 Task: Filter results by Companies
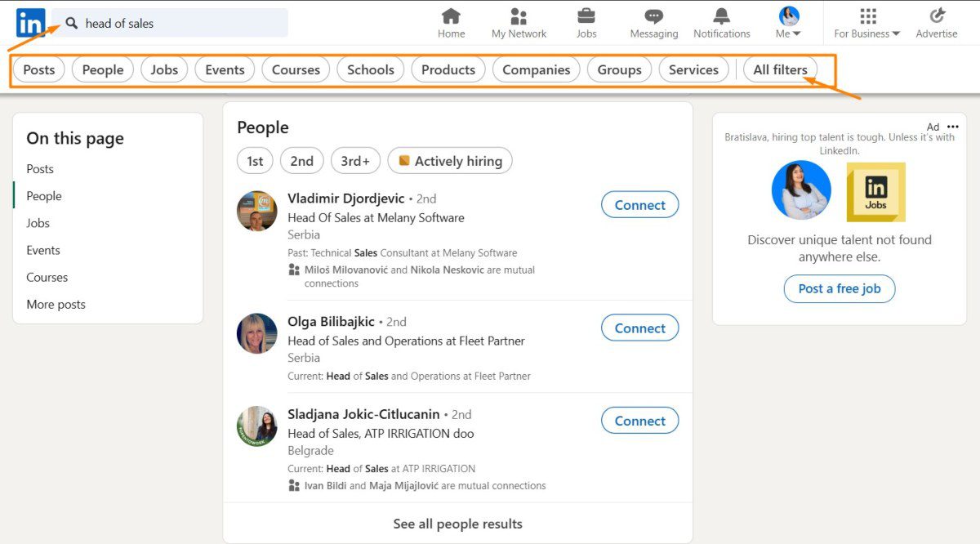537,69
